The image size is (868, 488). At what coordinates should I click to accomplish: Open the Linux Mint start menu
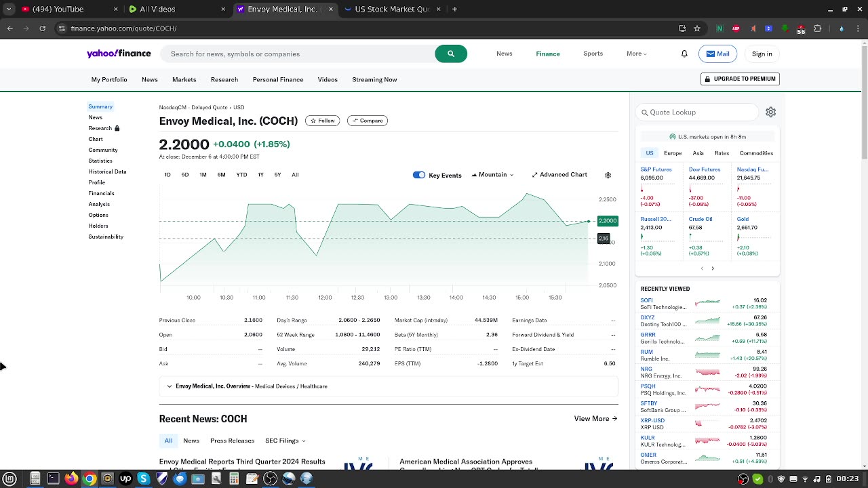point(10,479)
